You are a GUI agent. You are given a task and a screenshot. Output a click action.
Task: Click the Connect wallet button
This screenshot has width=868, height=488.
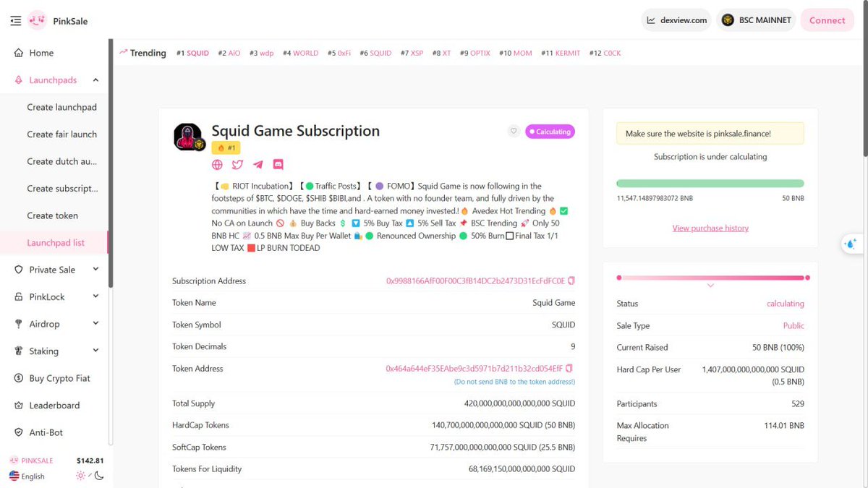pos(827,20)
